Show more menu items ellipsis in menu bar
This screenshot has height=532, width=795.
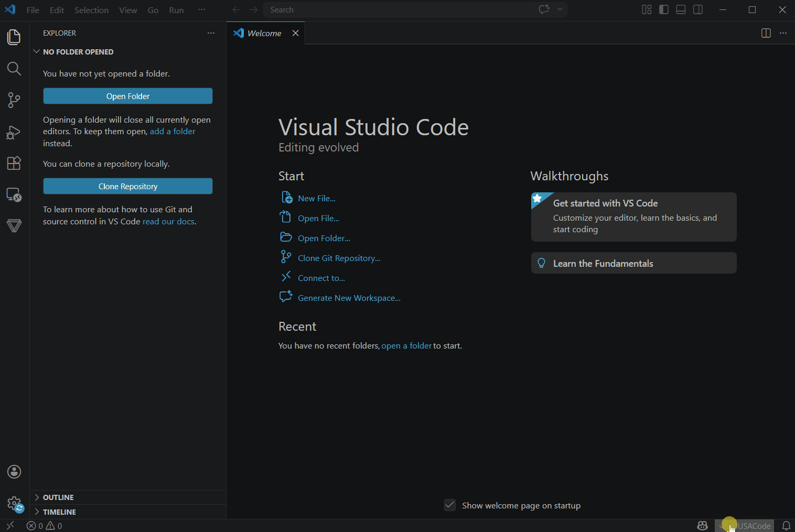point(202,10)
